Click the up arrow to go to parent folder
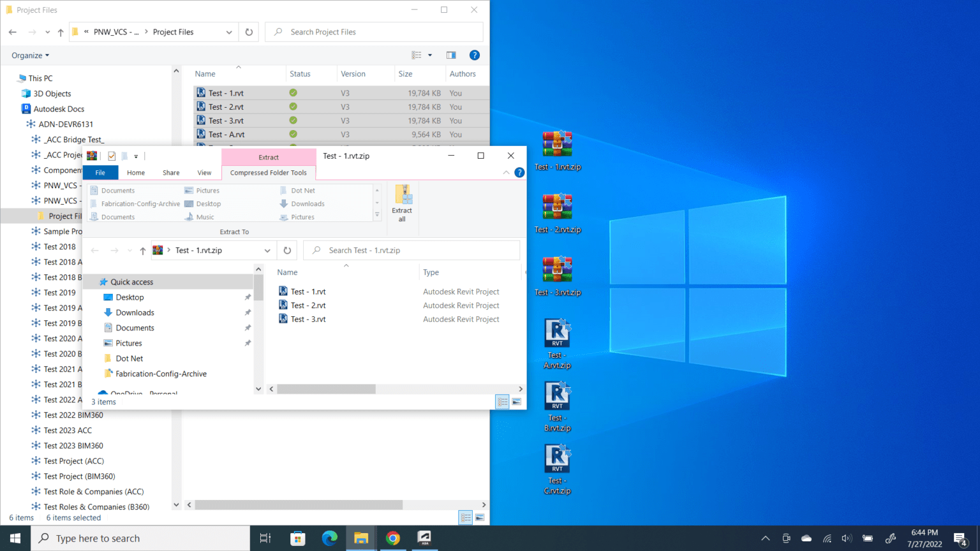This screenshot has height=551, width=980. click(x=142, y=250)
